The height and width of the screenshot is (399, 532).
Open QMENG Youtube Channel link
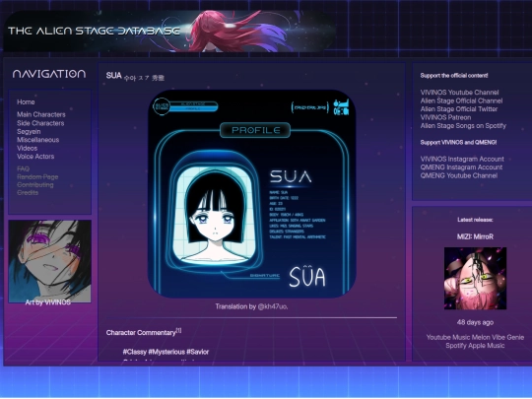click(459, 175)
